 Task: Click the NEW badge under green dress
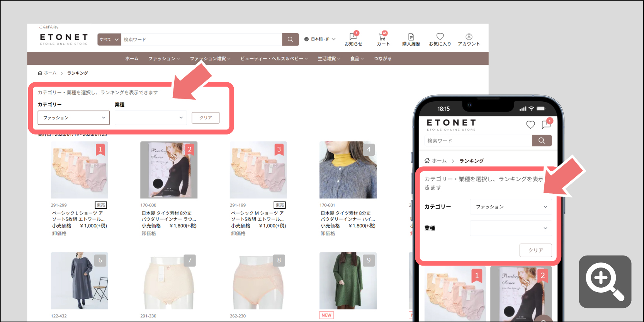coord(326,315)
